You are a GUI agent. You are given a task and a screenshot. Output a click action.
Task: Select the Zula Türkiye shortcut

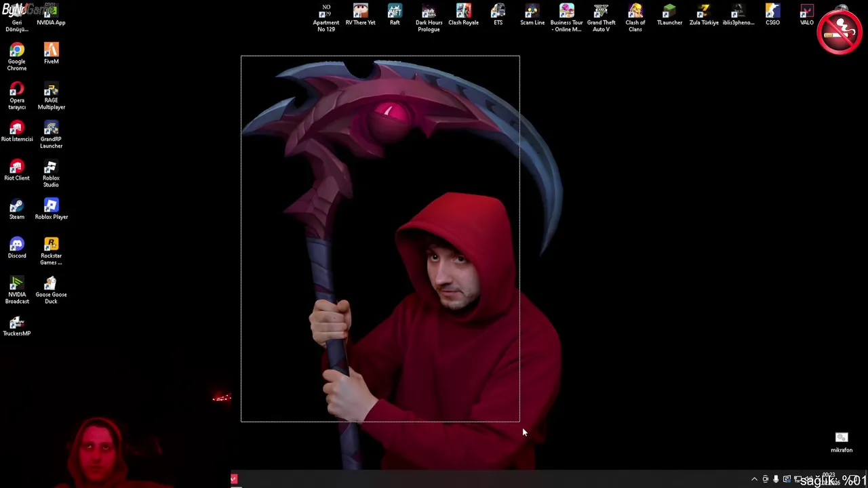click(x=704, y=15)
